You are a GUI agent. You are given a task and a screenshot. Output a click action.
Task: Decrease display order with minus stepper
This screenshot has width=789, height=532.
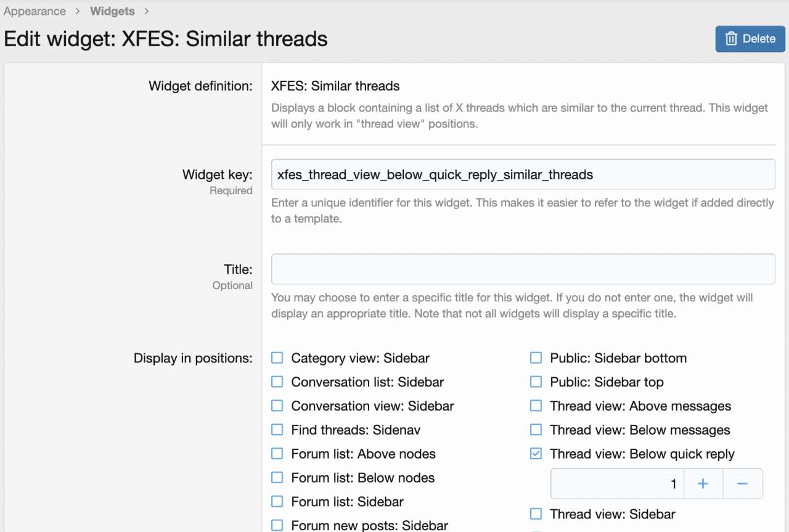coord(742,484)
